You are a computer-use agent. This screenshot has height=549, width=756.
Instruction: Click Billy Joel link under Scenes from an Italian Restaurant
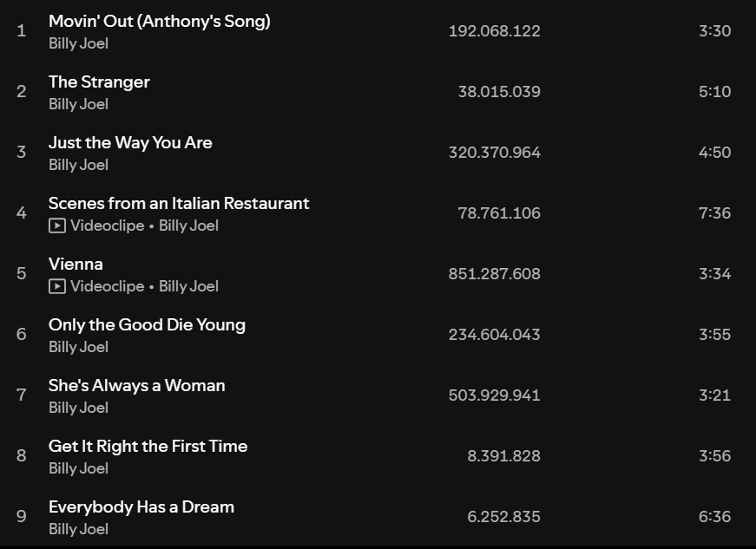[x=188, y=225]
